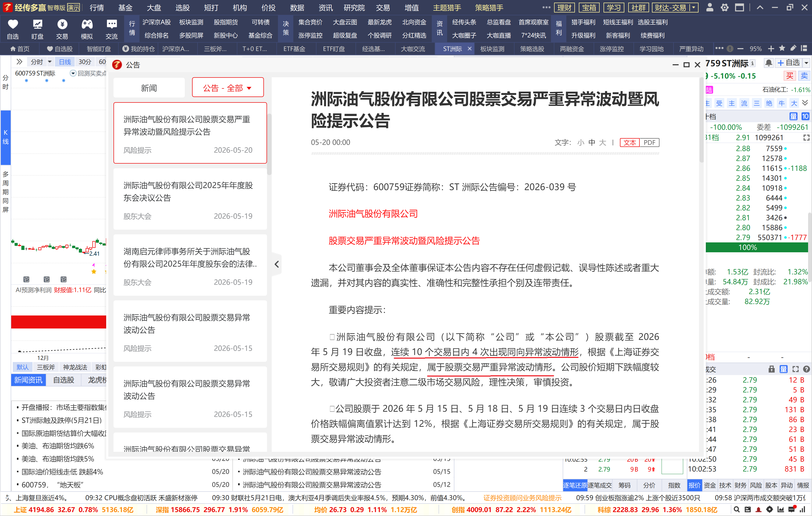Click the signal bars icon in status bar
Screen dimensions: 812x516
click(803, 509)
